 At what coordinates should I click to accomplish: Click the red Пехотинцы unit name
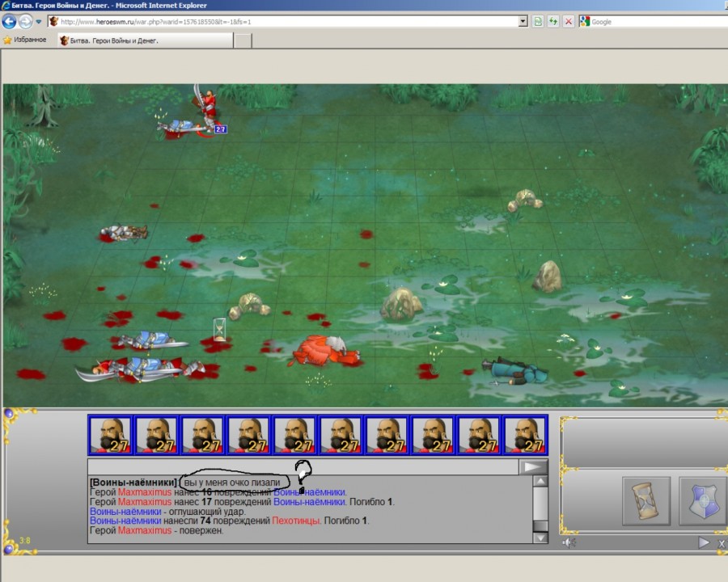tap(296, 521)
